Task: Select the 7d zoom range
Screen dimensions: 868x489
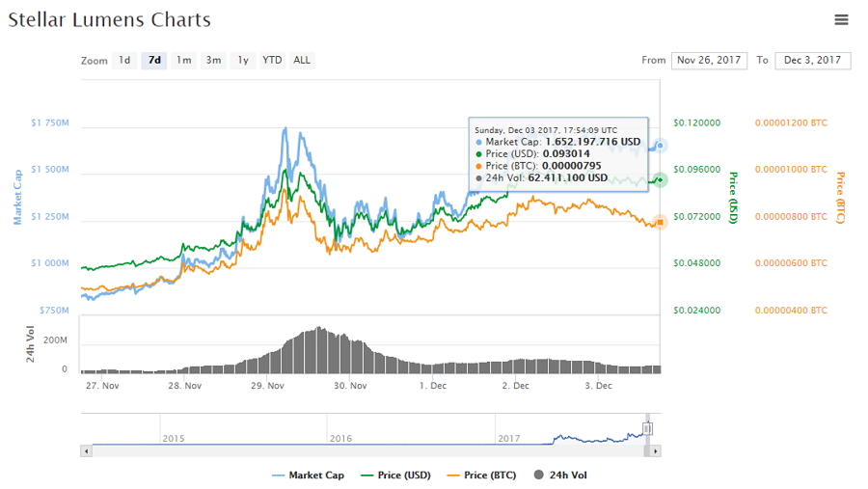Action: coord(154,60)
